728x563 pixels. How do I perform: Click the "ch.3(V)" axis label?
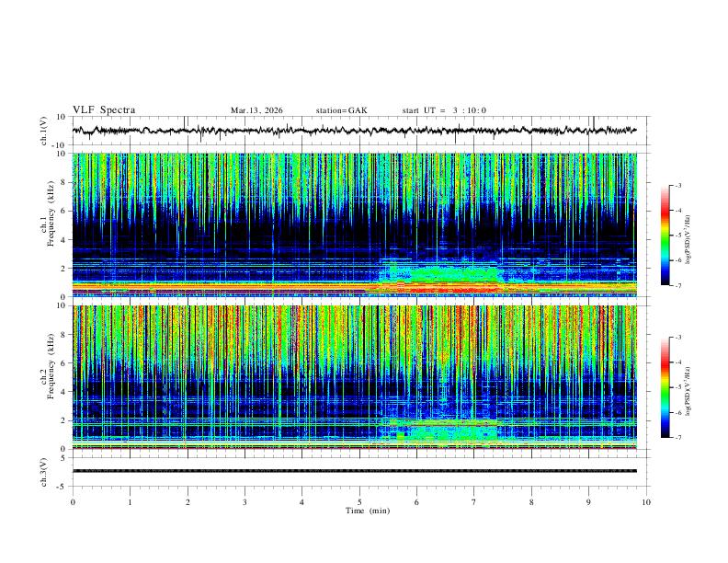point(44,472)
